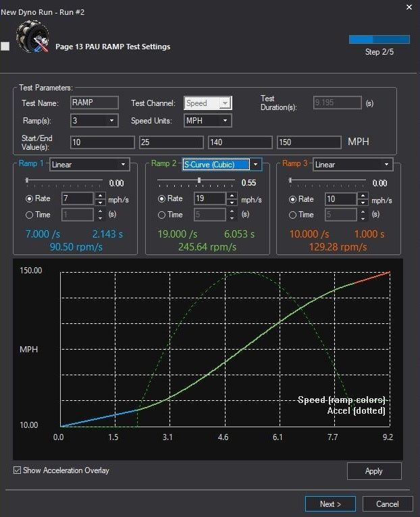Click Ramp 3 curve slider handle
This screenshot has height=517, width=420.
(290, 180)
